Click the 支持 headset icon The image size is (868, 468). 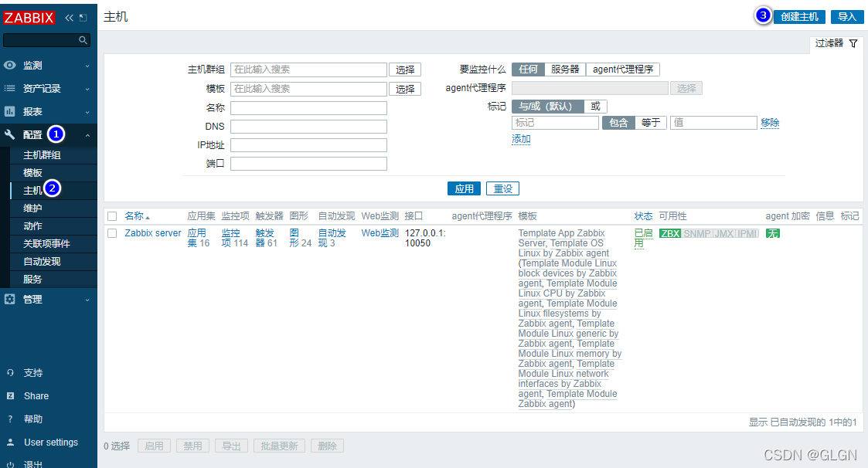coord(10,373)
